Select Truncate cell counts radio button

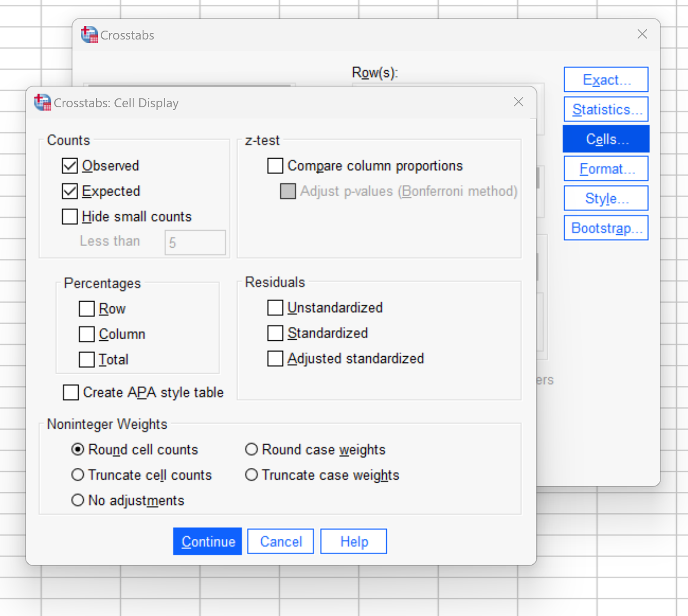pos(78,475)
